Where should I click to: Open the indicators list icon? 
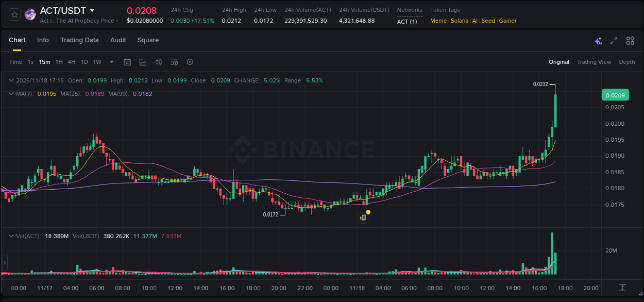tap(174, 62)
